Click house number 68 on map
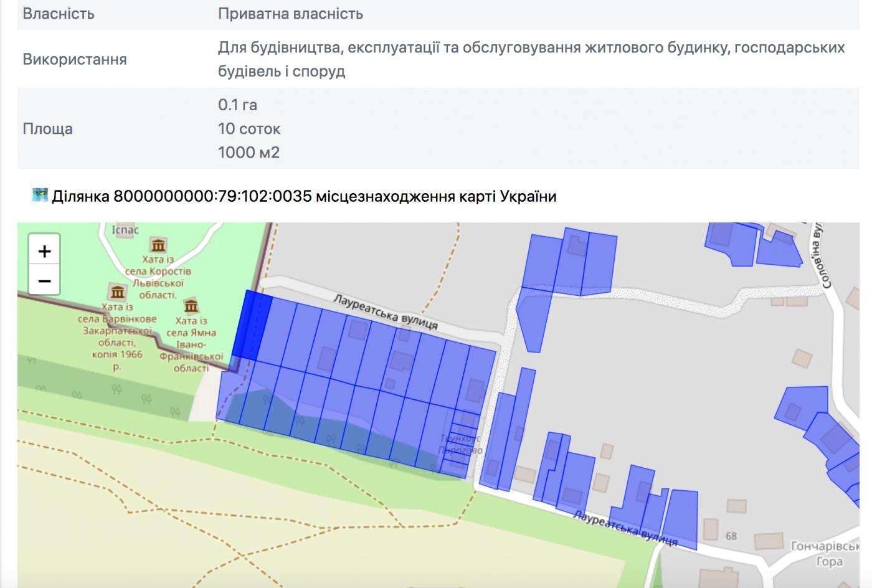Screen dimensions: 872x588 pyautogui.click(x=731, y=536)
